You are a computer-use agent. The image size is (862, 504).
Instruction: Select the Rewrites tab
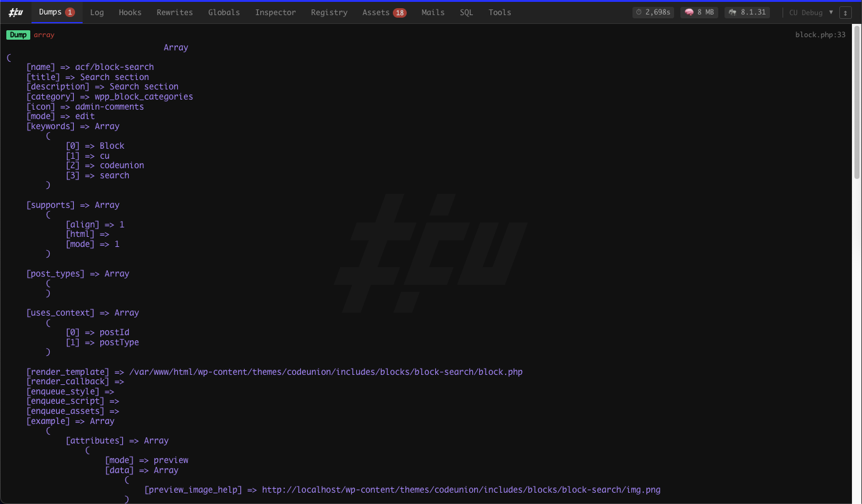(175, 13)
